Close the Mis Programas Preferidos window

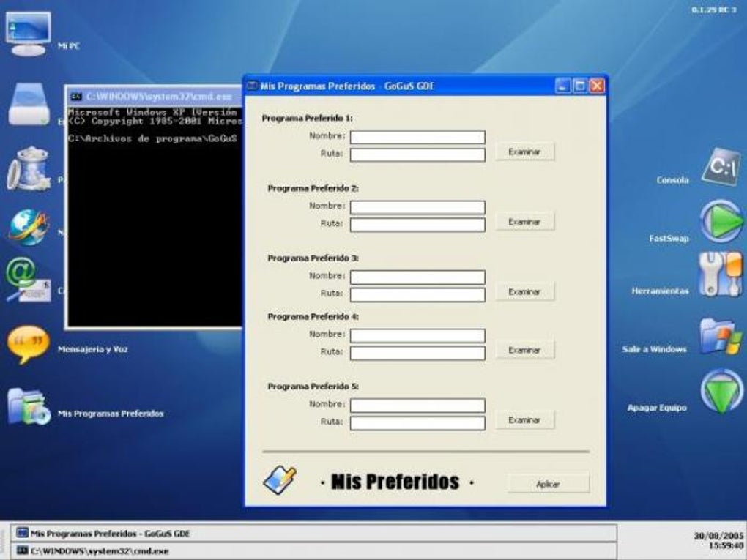597,86
